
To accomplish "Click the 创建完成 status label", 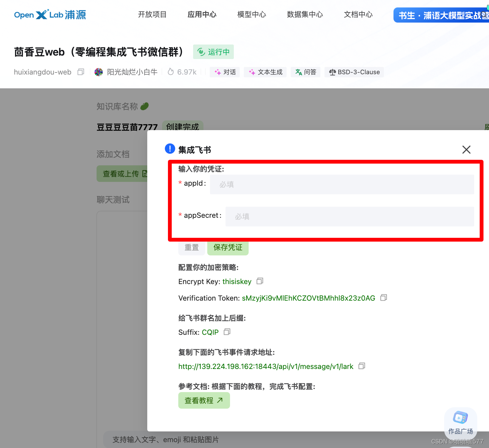I will [183, 127].
